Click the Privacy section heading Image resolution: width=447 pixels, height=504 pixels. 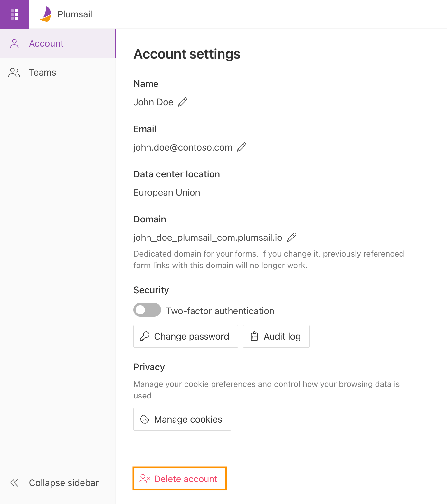click(149, 367)
